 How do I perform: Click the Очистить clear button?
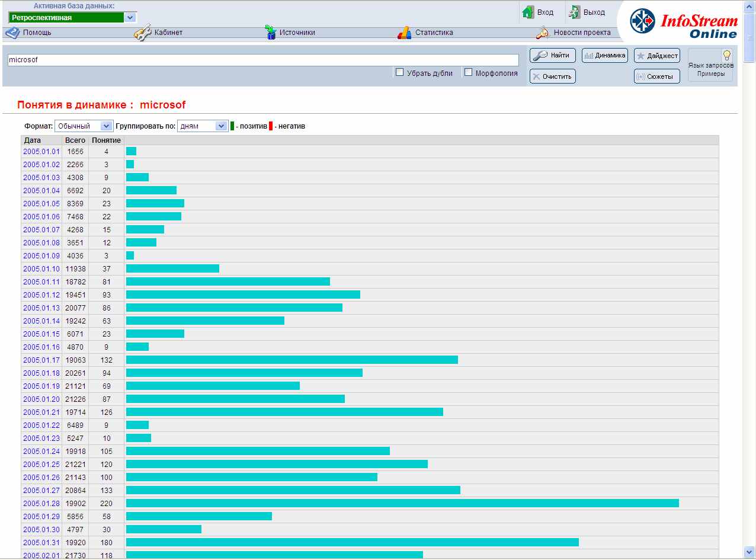click(x=553, y=76)
